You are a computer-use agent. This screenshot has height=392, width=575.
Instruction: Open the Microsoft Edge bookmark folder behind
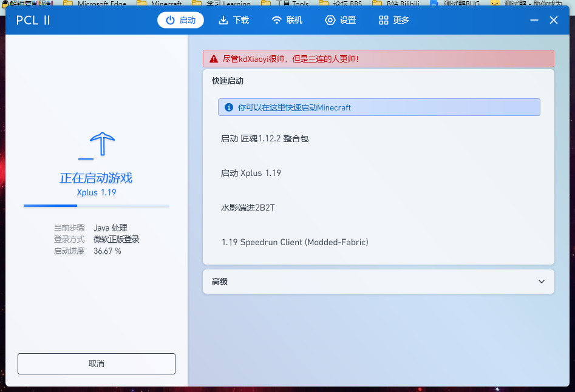click(95, 3)
